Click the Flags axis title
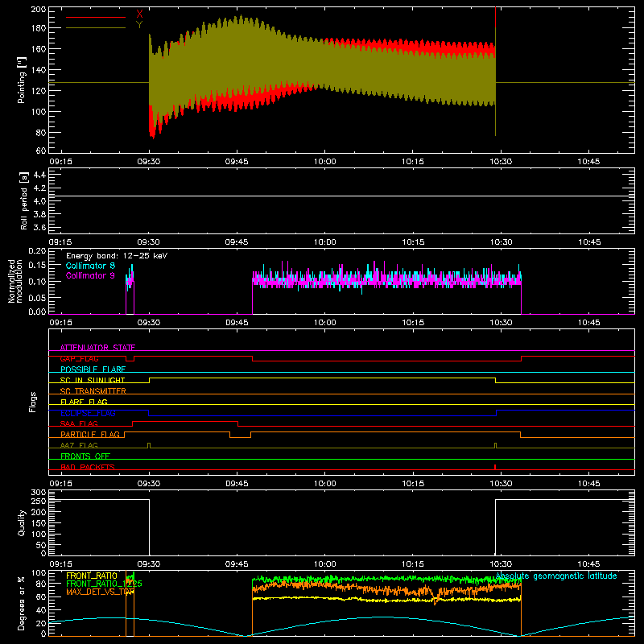The width and height of the screenshot is (644, 644). point(32,402)
